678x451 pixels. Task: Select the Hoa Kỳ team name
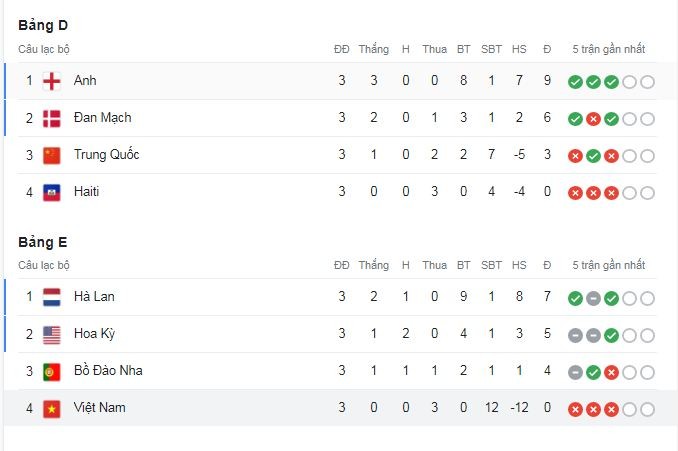click(94, 334)
